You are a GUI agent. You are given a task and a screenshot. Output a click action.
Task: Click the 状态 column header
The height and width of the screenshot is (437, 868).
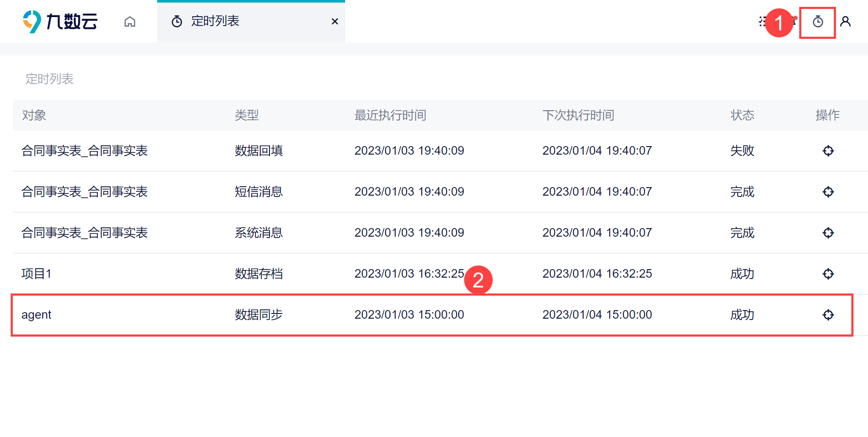tap(742, 115)
